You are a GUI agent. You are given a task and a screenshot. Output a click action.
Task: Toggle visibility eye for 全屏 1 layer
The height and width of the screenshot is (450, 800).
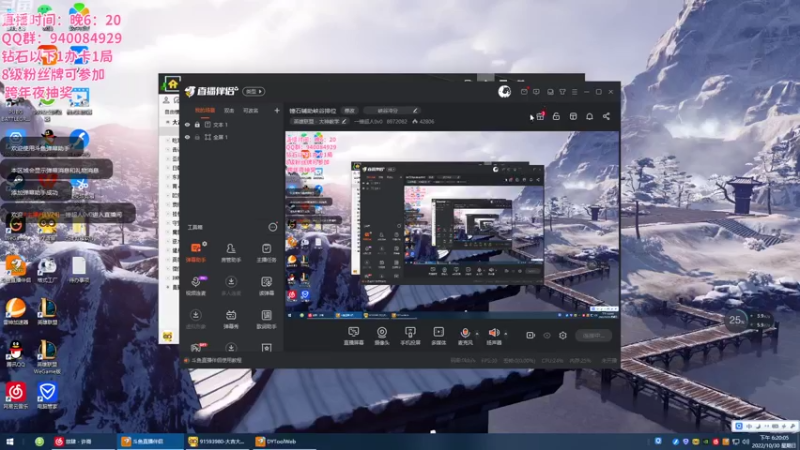187,137
